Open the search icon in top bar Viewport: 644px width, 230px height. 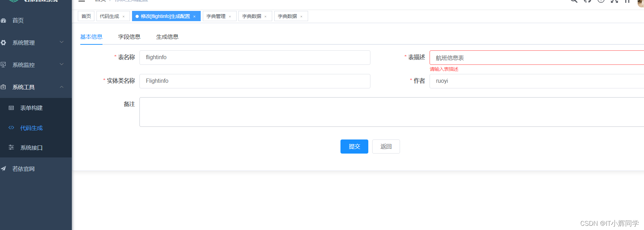coord(574,1)
